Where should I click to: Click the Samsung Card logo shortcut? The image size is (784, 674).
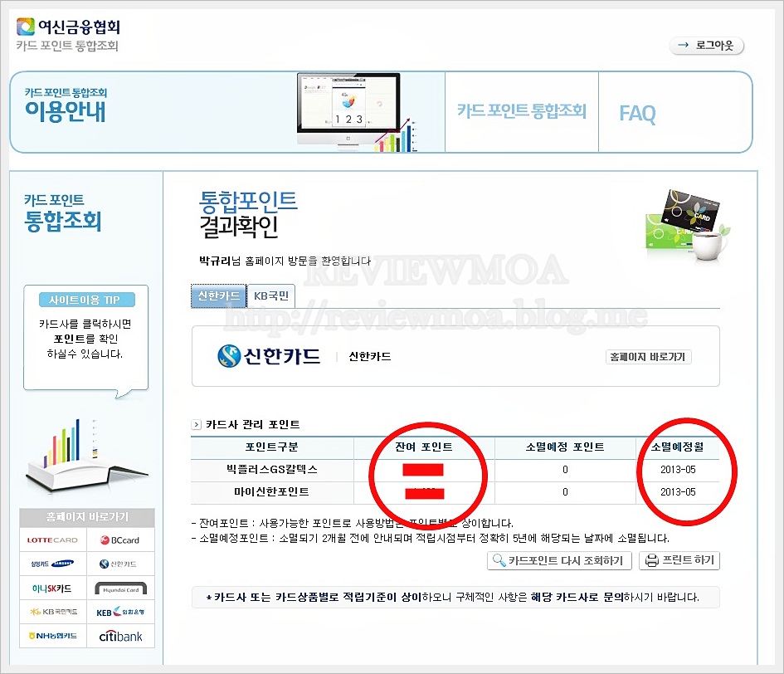point(52,564)
